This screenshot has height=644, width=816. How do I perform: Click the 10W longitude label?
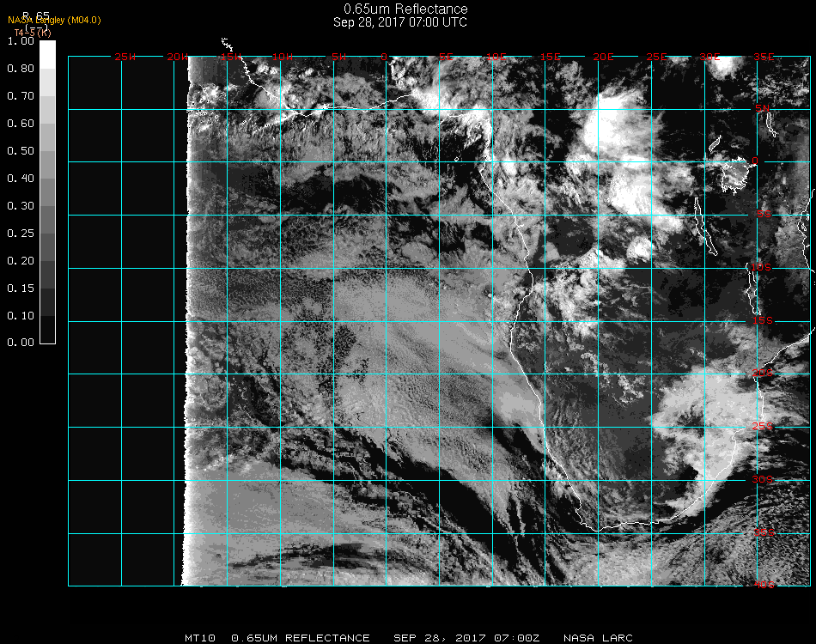283,58
